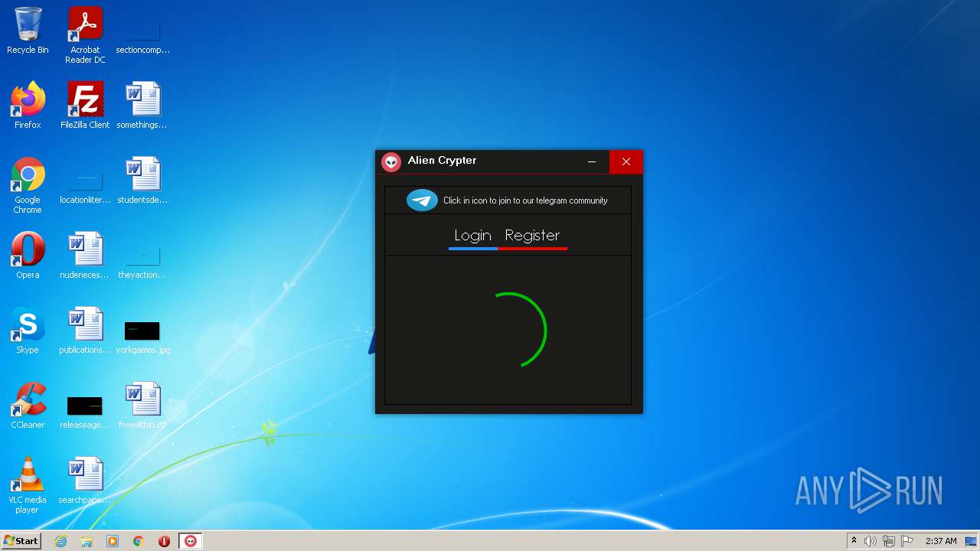Close the Alien Crypter window

[x=626, y=161]
